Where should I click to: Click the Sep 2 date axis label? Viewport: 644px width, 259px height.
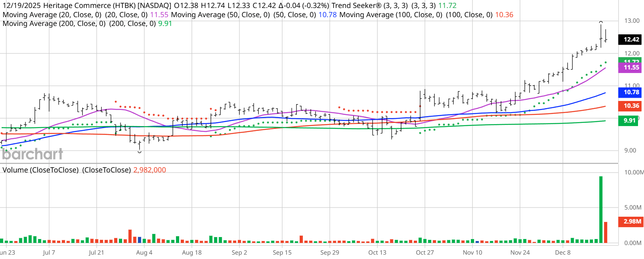point(239,253)
